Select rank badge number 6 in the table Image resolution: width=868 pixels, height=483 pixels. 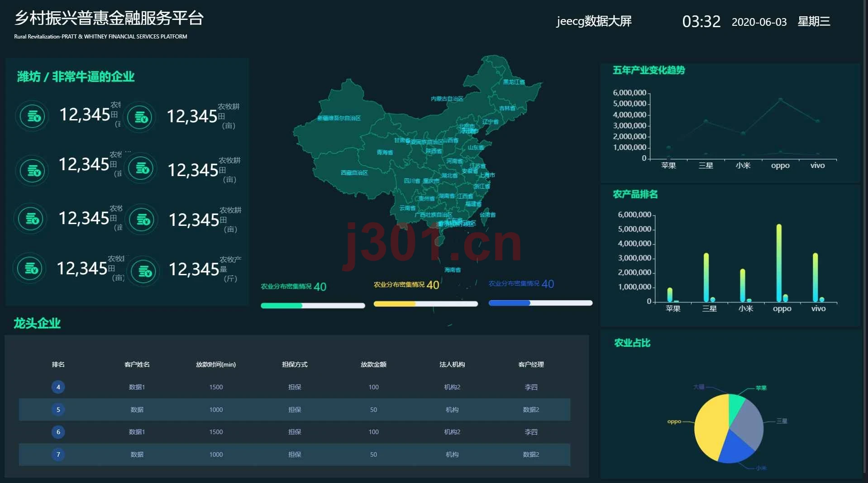[58, 432]
